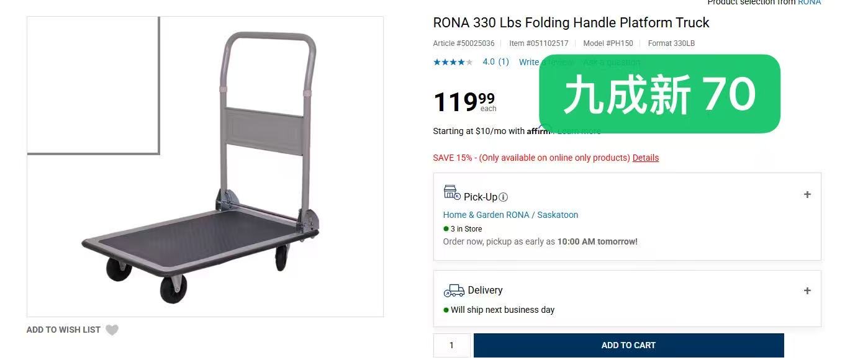The width and height of the screenshot is (868, 360).
Task: Click the Pick-Up store icon
Action: (x=451, y=193)
